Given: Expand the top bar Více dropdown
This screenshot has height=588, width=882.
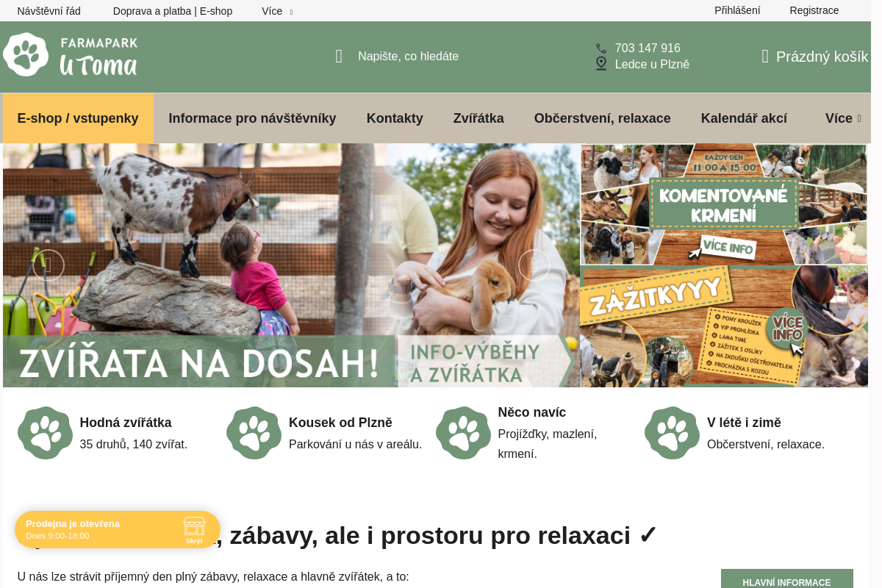Looking at the screenshot, I should click(x=278, y=11).
